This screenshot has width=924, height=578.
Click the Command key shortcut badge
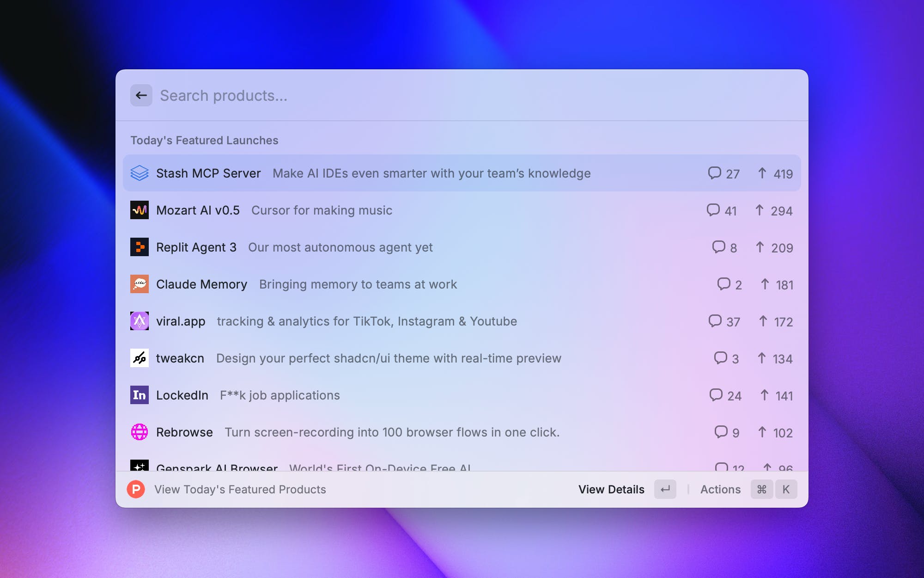(x=762, y=489)
